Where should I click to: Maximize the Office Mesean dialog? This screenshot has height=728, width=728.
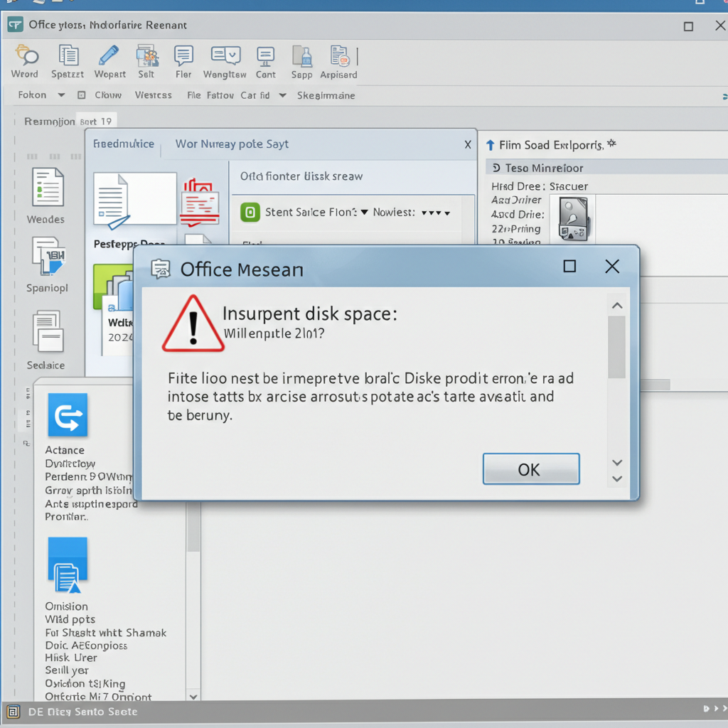569,266
